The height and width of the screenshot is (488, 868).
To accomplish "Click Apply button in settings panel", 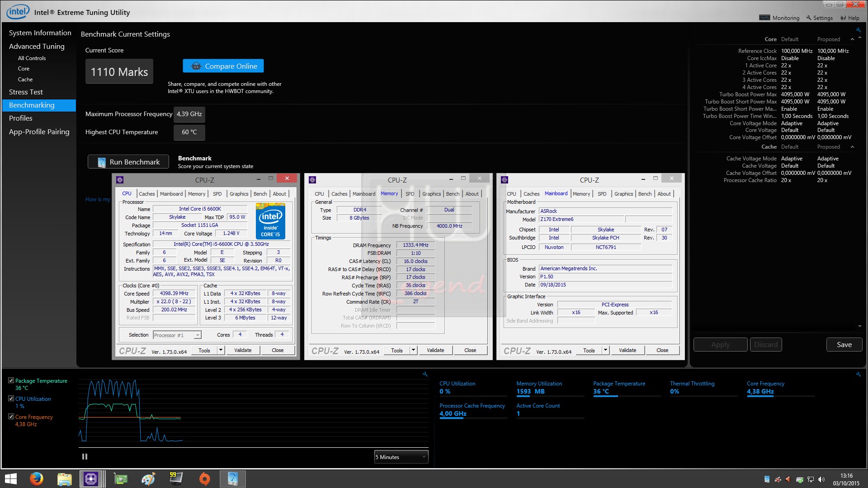I will [x=720, y=344].
